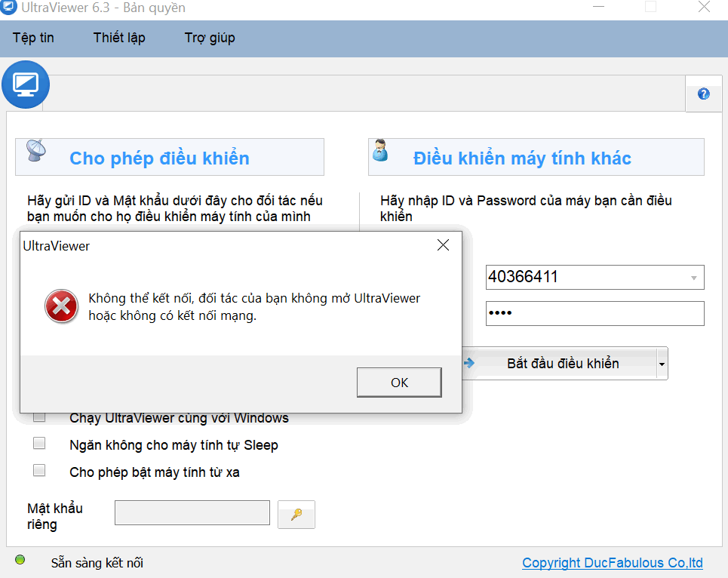Open dropdown arrow beside Bắt đầu điều khiển
This screenshot has height=578, width=728.
coord(662,364)
